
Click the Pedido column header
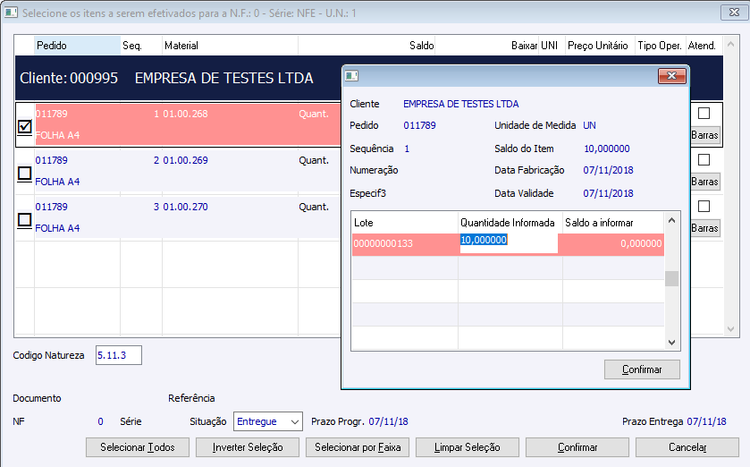pos(77,45)
